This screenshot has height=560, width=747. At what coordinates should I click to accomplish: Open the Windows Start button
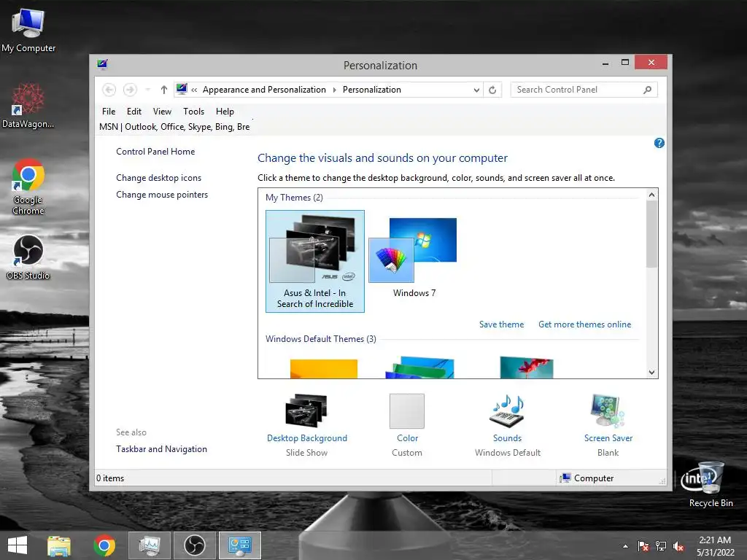[18, 545]
